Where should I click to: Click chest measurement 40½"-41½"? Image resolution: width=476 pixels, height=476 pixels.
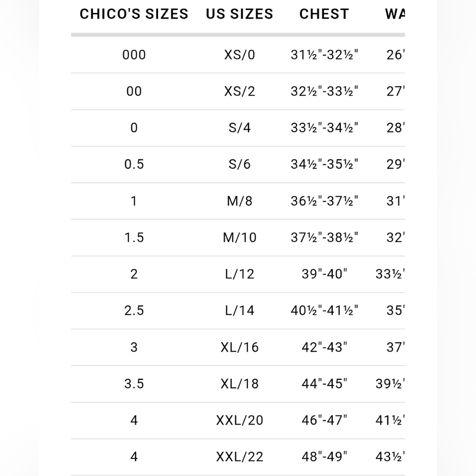click(x=324, y=310)
